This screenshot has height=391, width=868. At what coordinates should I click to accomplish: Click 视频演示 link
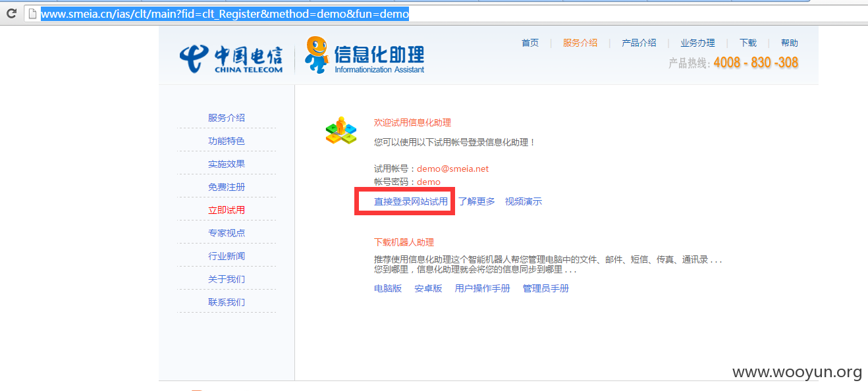pyautogui.click(x=524, y=201)
